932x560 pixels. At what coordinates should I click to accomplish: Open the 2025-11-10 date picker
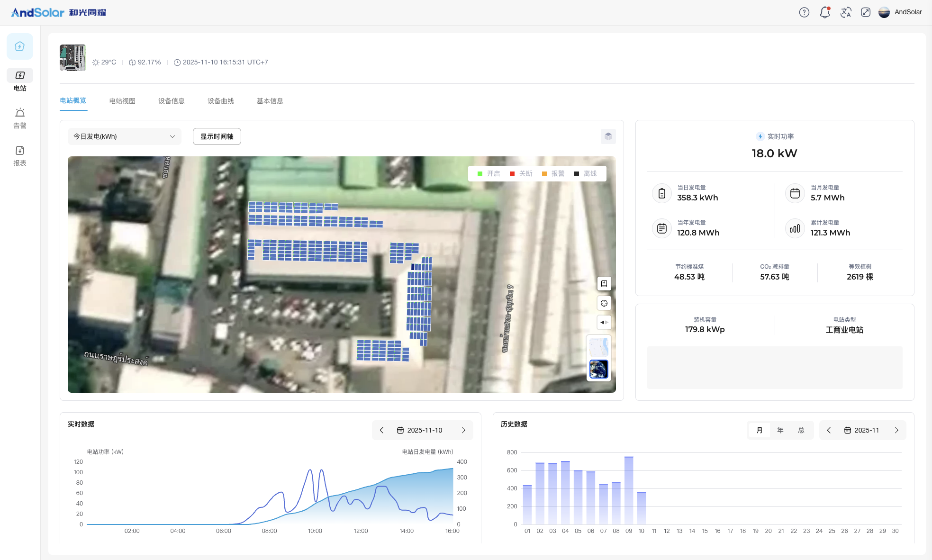coord(420,430)
